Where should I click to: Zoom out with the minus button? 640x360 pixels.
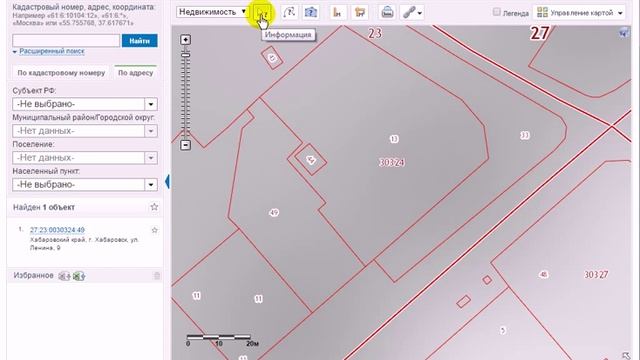click(x=185, y=145)
